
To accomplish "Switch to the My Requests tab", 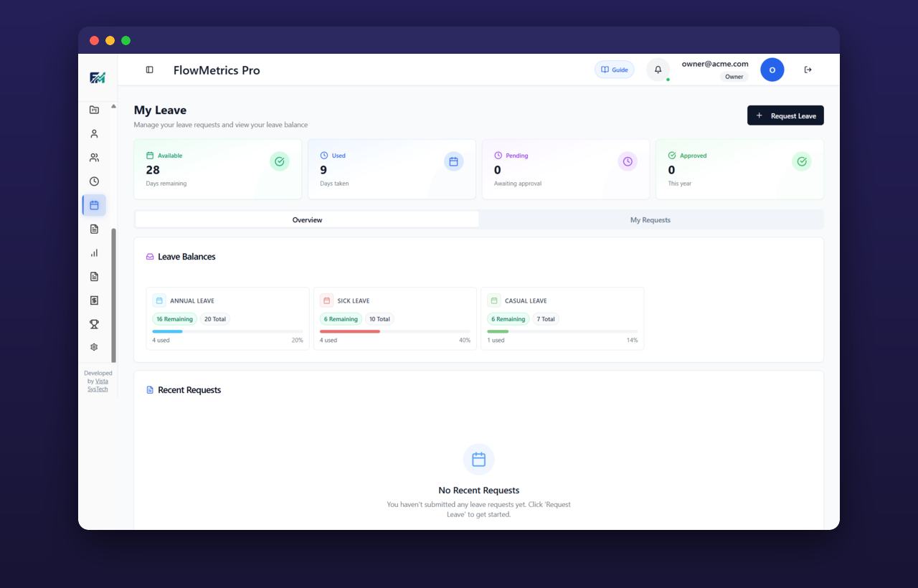I will click(x=650, y=219).
